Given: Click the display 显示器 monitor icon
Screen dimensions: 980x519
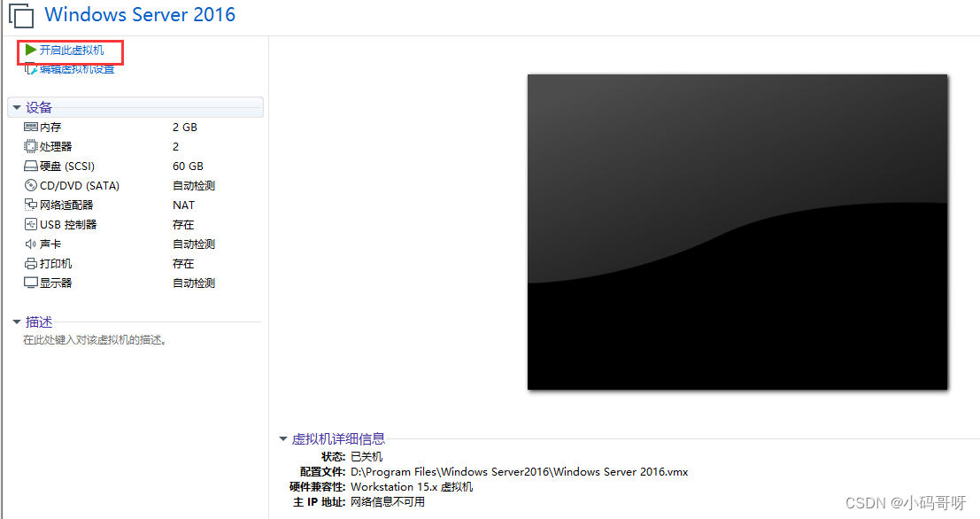Looking at the screenshot, I should (31, 283).
